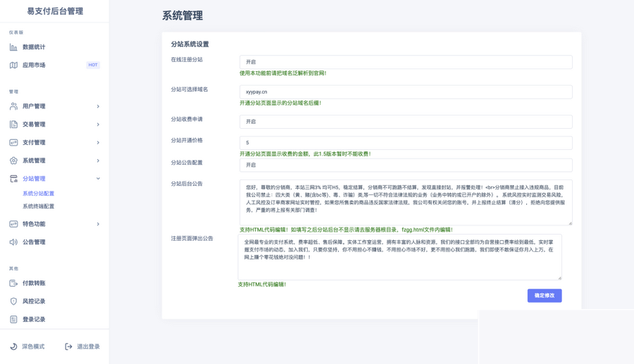634x364 pixels.
Task: Click the 应用市场 map icon
Action: pos(13,65)
